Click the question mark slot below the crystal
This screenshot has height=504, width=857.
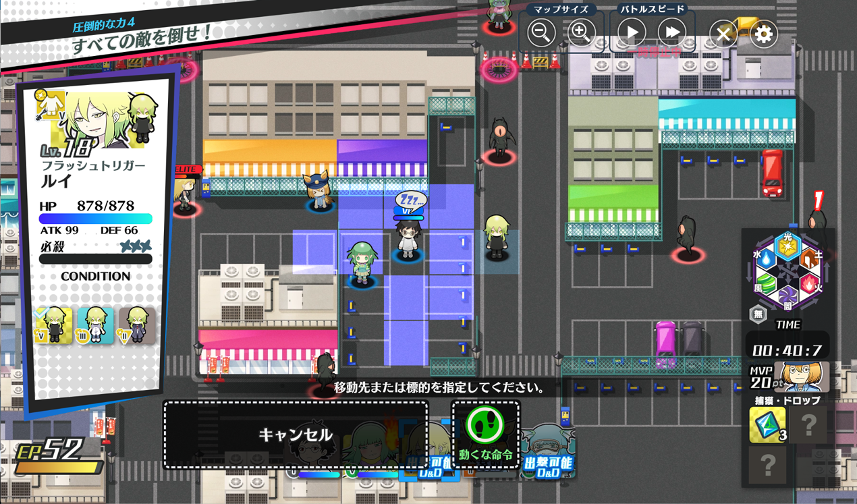click(x=767, y=466)
